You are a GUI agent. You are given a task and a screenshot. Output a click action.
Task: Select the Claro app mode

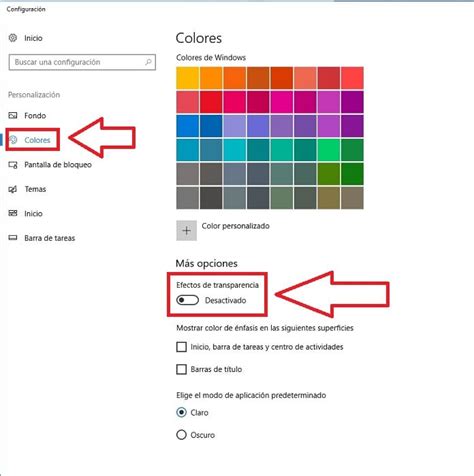[x=181, y=413]
